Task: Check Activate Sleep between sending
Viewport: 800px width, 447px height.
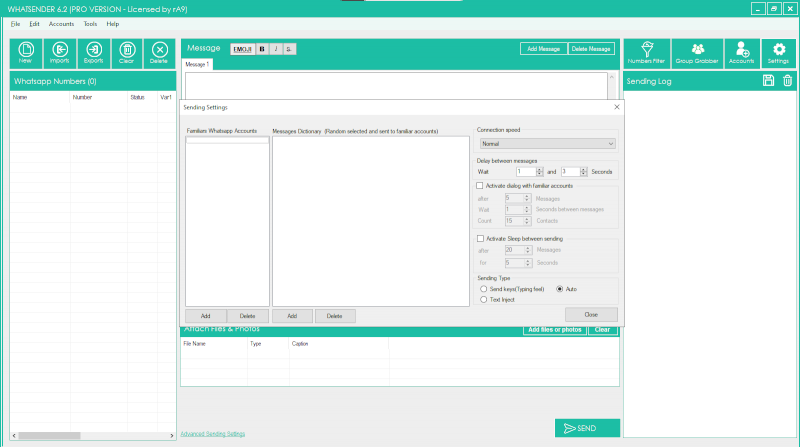Action: 480,239
